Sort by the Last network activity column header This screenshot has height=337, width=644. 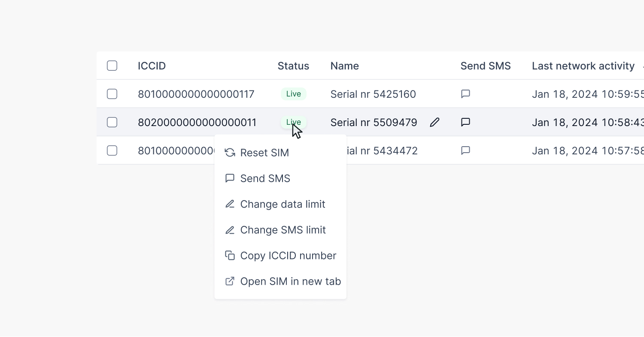[x=583, y=66]
